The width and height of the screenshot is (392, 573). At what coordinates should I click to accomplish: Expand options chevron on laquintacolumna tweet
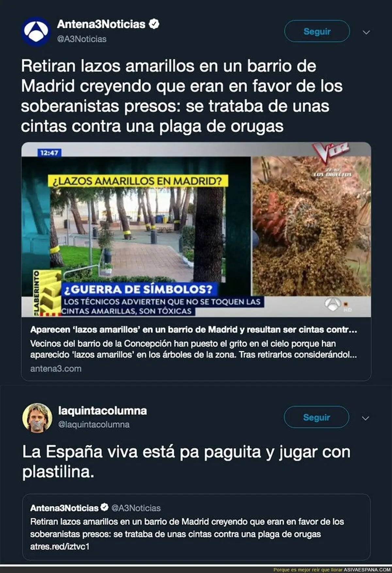[366, 418]
